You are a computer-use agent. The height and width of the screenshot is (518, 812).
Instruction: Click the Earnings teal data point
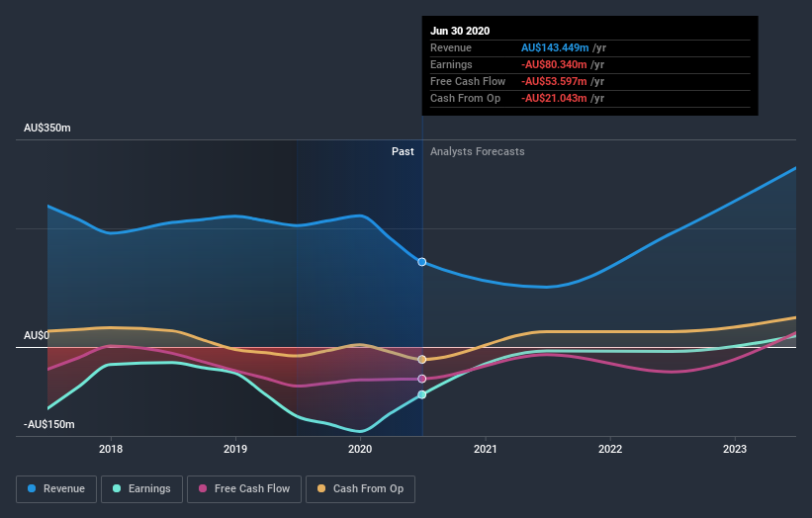point(422,394)
